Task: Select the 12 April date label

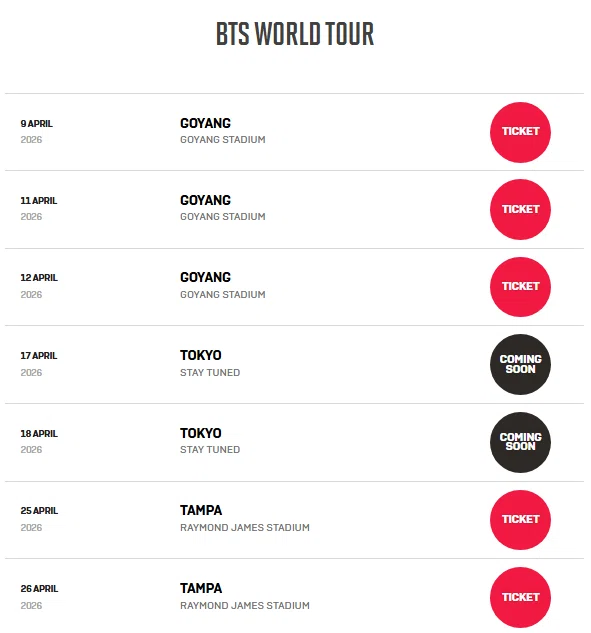Action: 39,278
